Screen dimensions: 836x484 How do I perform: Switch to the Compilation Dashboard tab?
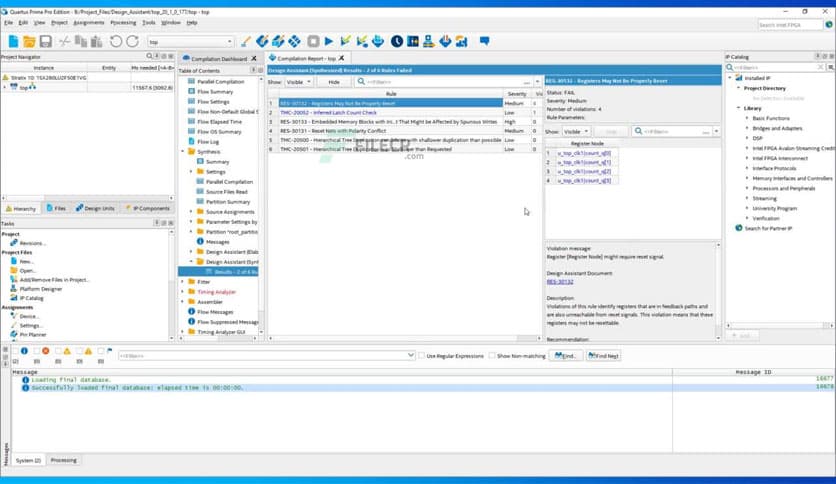(219, 59)
